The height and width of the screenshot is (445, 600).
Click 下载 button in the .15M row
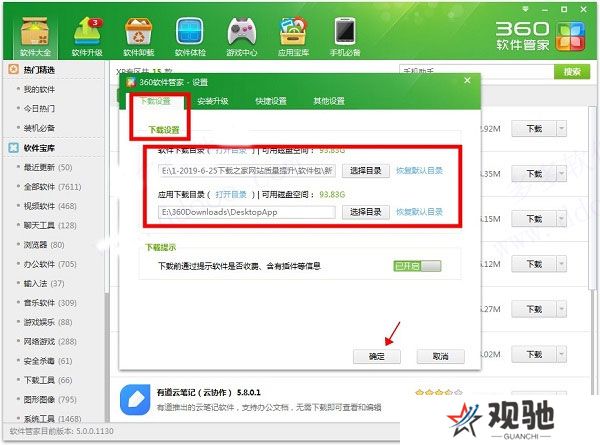pos(534,219)
